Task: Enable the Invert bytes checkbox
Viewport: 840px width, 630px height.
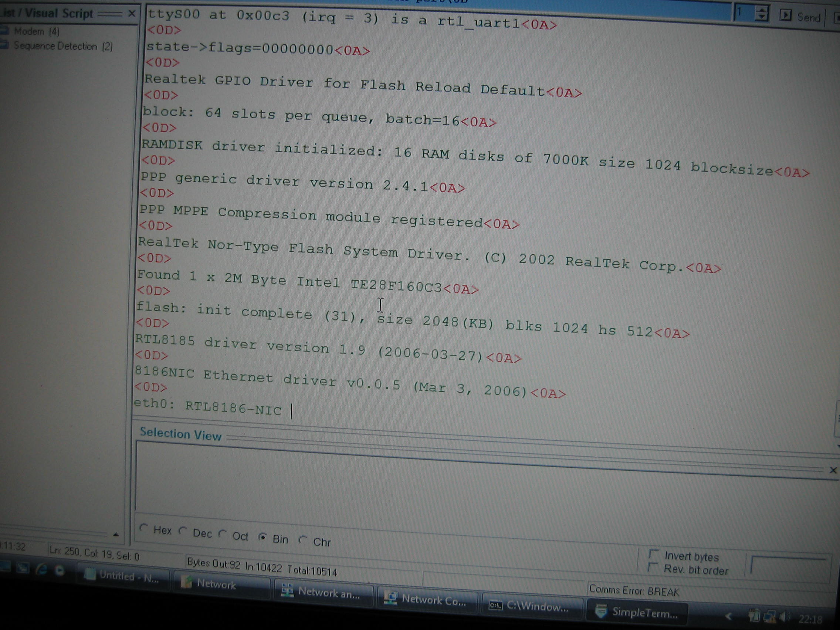Action: 653,555
